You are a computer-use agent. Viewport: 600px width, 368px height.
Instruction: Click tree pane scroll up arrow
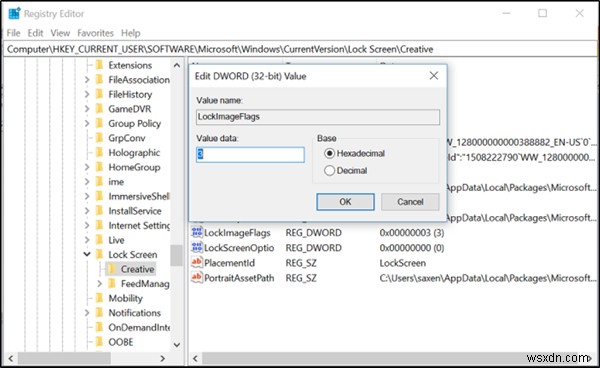(177, 65)
